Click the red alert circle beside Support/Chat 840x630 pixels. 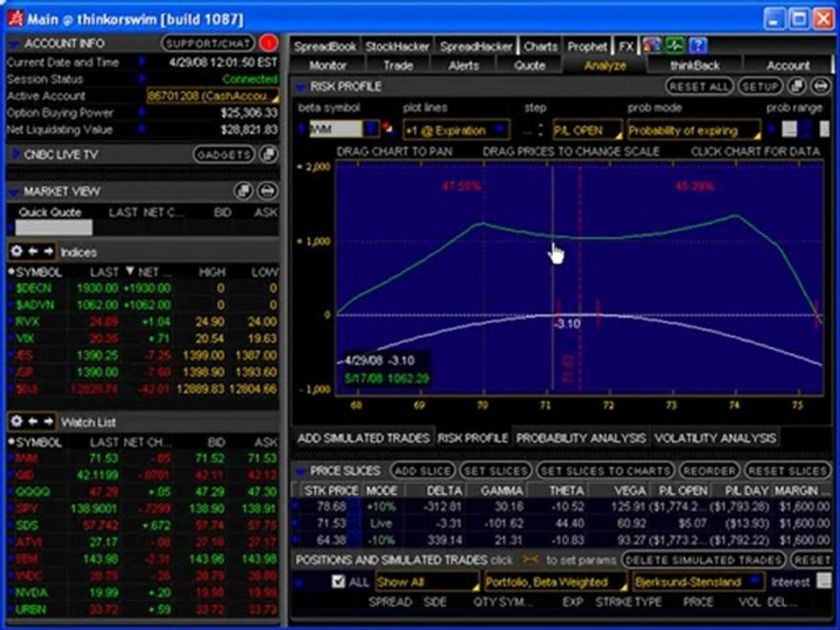pyautogui.click(x=268, y=43)
